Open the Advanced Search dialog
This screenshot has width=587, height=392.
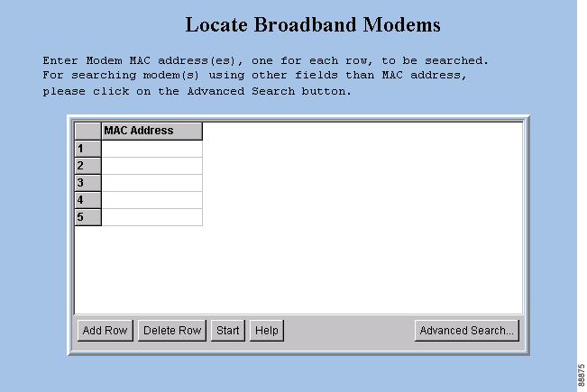pyautogui.click(x=467, y=331)
